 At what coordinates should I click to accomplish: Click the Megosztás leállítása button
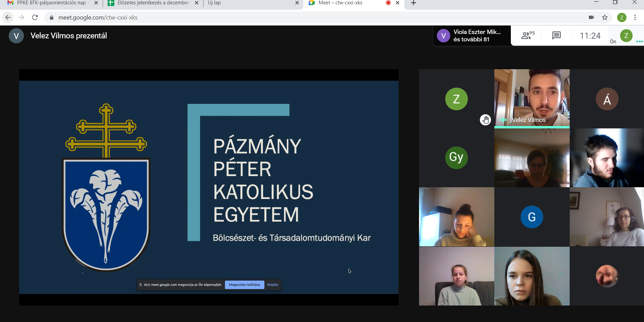point(244,285)
